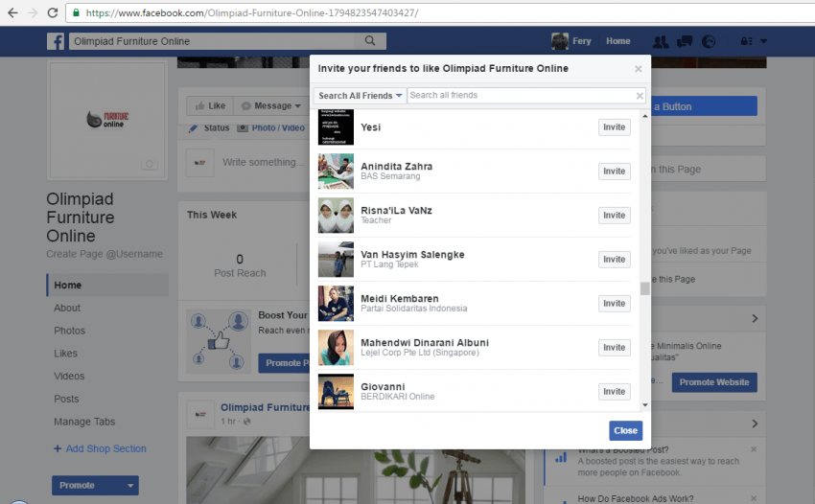The image size is (815, 504).
Task: Open Facebook home via the logo icon
Action: [56, 41]
